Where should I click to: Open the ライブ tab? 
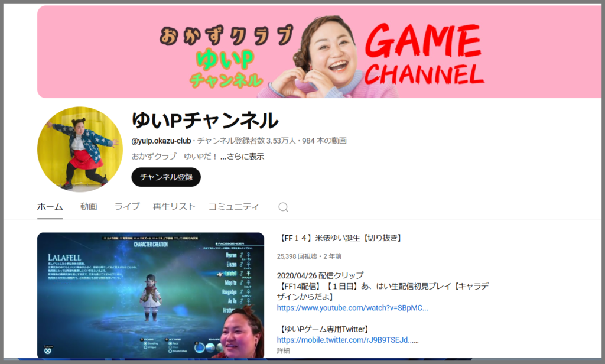coord(127,207)
